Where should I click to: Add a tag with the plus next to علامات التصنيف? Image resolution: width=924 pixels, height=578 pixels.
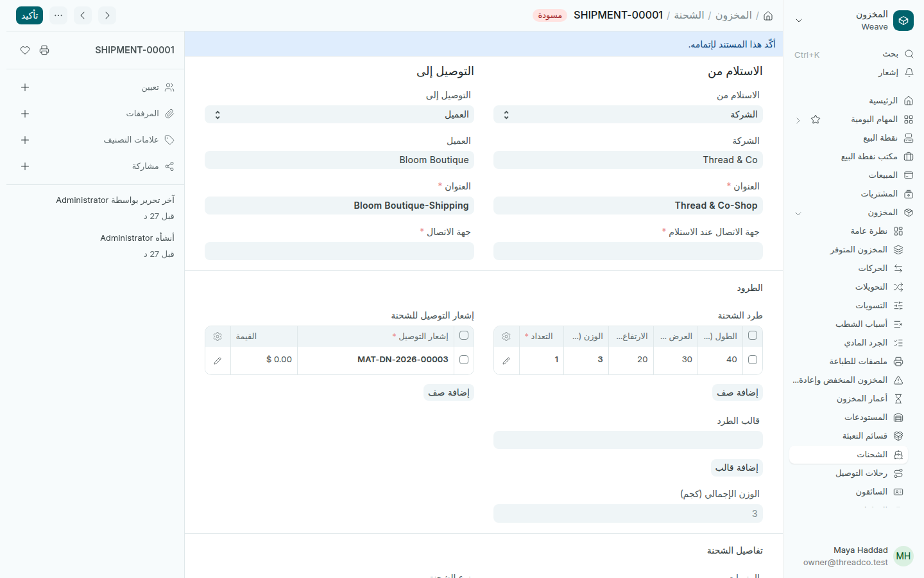pos(25,140)
